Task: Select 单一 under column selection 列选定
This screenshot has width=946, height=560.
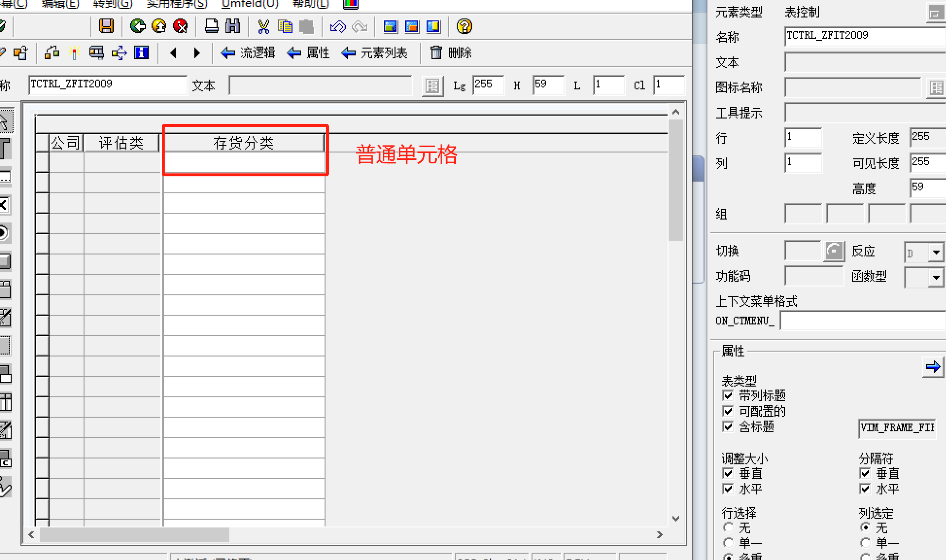Action: click(x=865, y=543)
